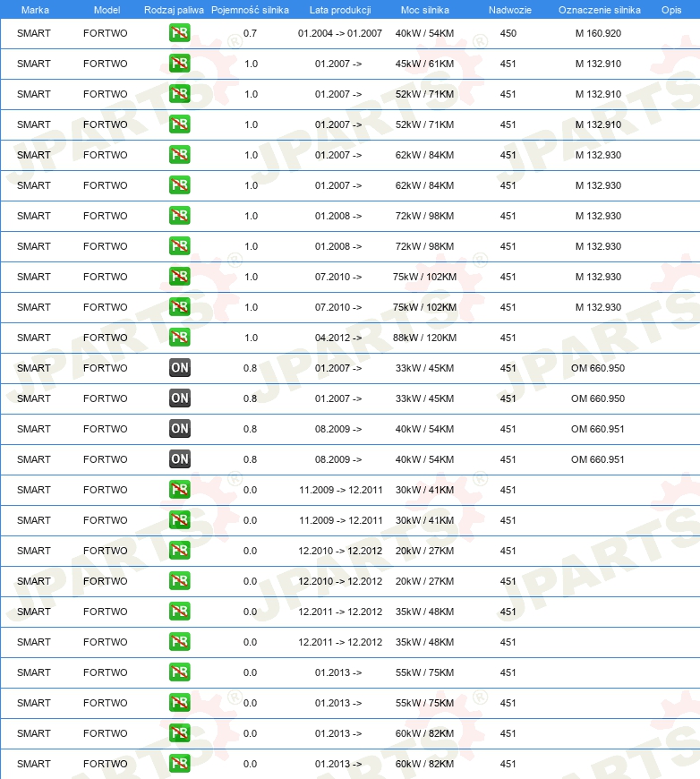Click the ON diesel icon in the upper OM 660.951 row

pyautogui.click(x=179, y=429)
